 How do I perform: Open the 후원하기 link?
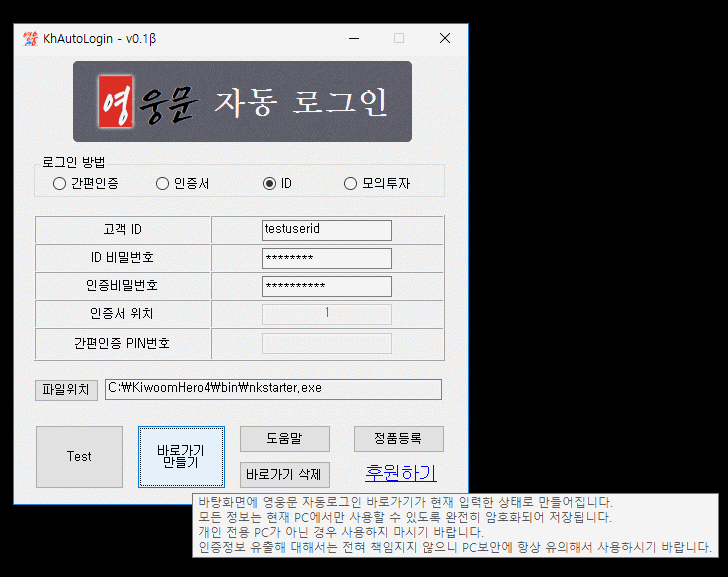click(400, 473)
